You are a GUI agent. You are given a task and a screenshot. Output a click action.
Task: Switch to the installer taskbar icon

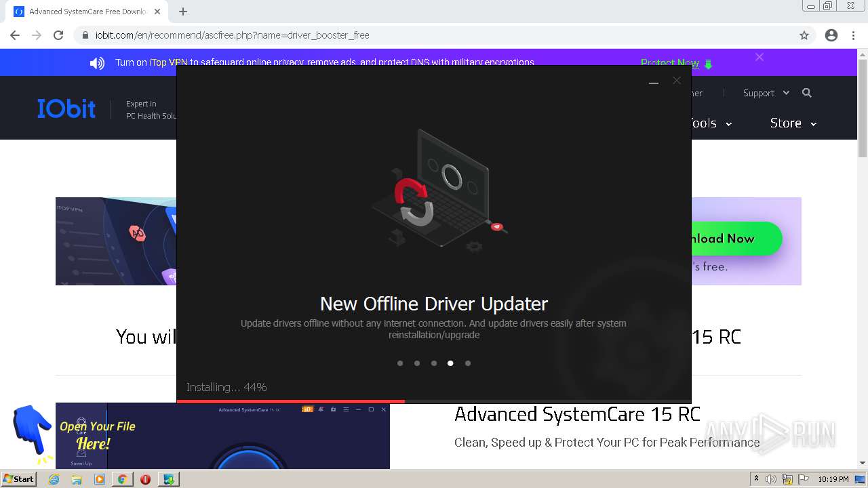pos(168,479)
